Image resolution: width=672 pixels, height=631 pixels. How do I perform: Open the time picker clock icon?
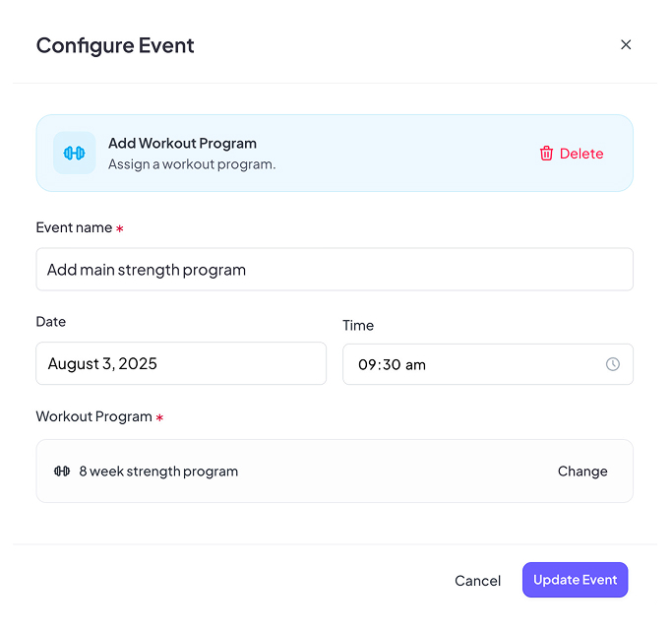612,364
